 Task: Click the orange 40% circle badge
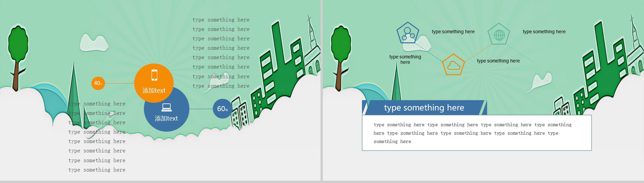[98, 83]
